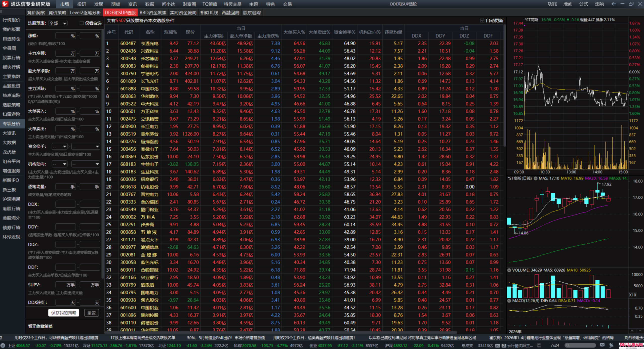
Task: Switch to the Level2逐笔分析 tab
Action: point(85,13)
